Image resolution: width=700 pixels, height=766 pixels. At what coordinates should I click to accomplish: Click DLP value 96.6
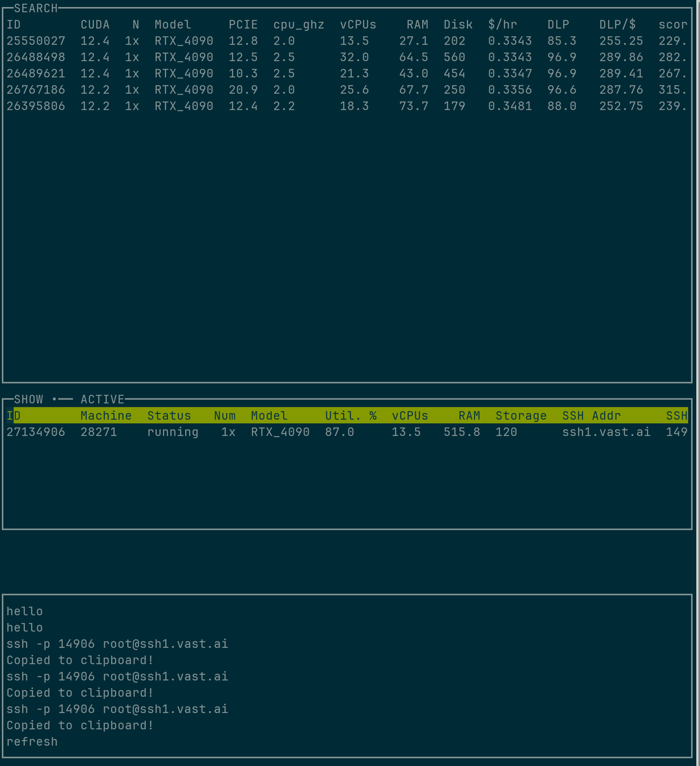coord(562,90)
